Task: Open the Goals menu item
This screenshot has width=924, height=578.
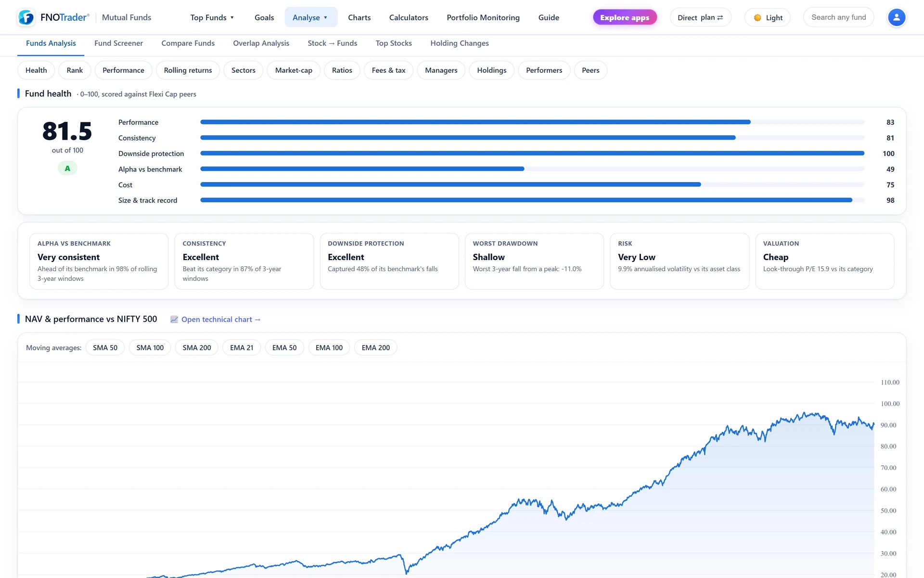Action: (264, 17)
